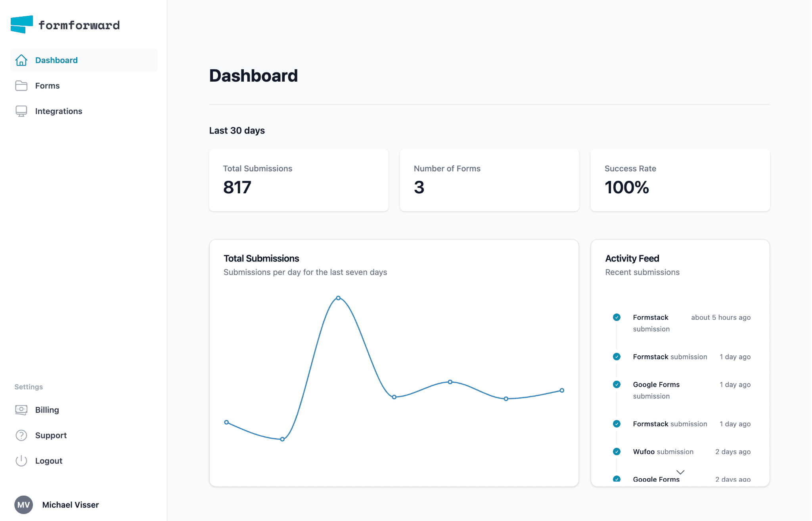This screenshot has height=521, width=812.
Task: Expand the activity feed with down chevron
Action: point(680,472)
